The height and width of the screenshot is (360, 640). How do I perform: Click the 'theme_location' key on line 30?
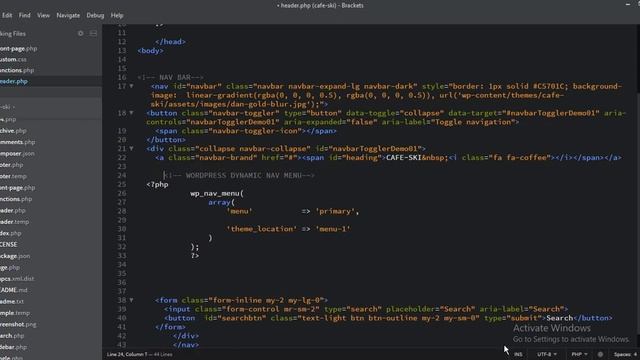pyautogui.click(x=262, y=229)
